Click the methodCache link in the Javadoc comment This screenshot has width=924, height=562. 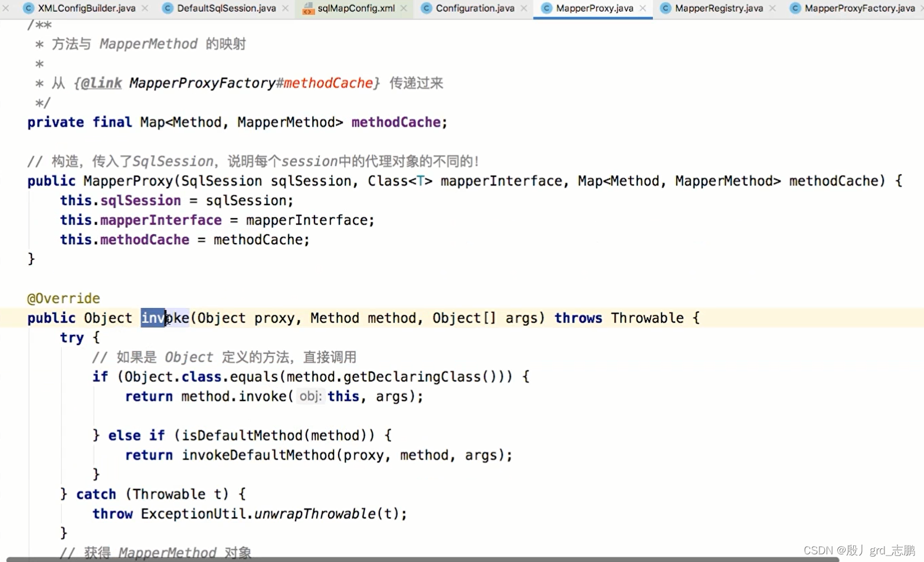coord(328,83)
